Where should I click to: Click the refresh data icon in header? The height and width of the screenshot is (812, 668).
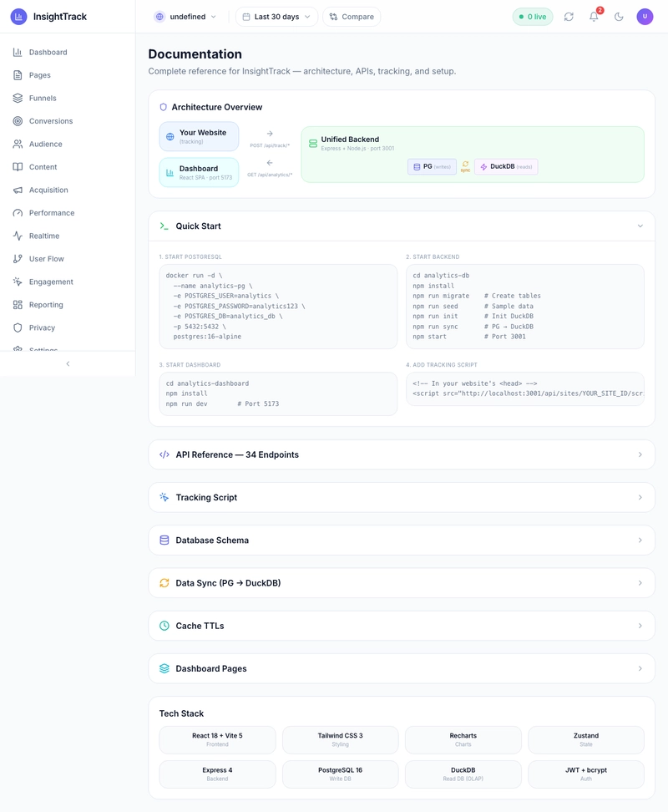pyautogui.click(x=569, y=17)
